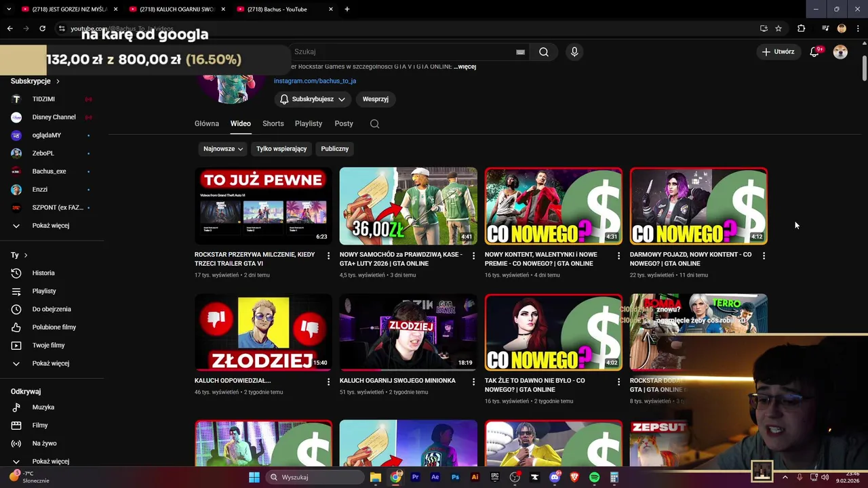Image resolution: width=868 pixels, height=488 pixels.
Task: Open Chrome extensions puzzle icon
Action: coord(801,28)
